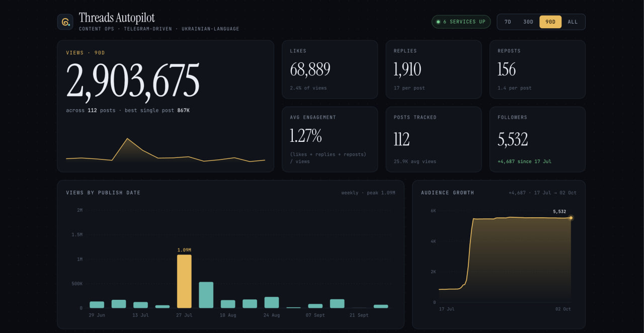Click the 5,532 end-point marker on growth chart
644x333 pixels.
pos(571,218)
